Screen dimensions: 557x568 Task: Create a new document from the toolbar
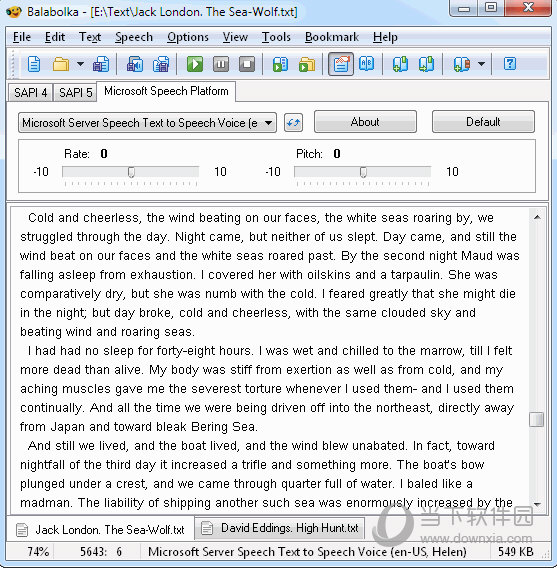tap(34, 64)
